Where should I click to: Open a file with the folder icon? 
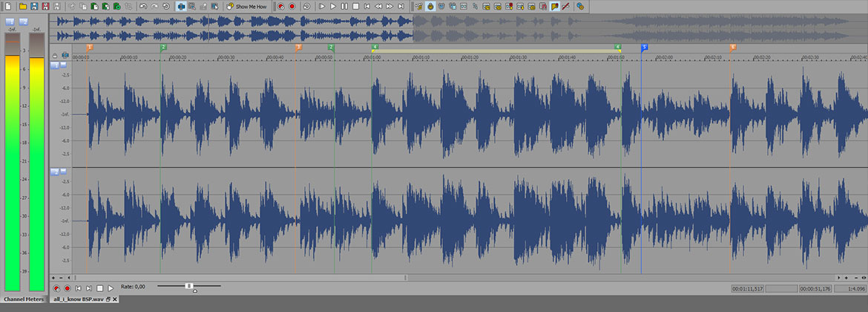pyautogui.click(x=23, y=6)
